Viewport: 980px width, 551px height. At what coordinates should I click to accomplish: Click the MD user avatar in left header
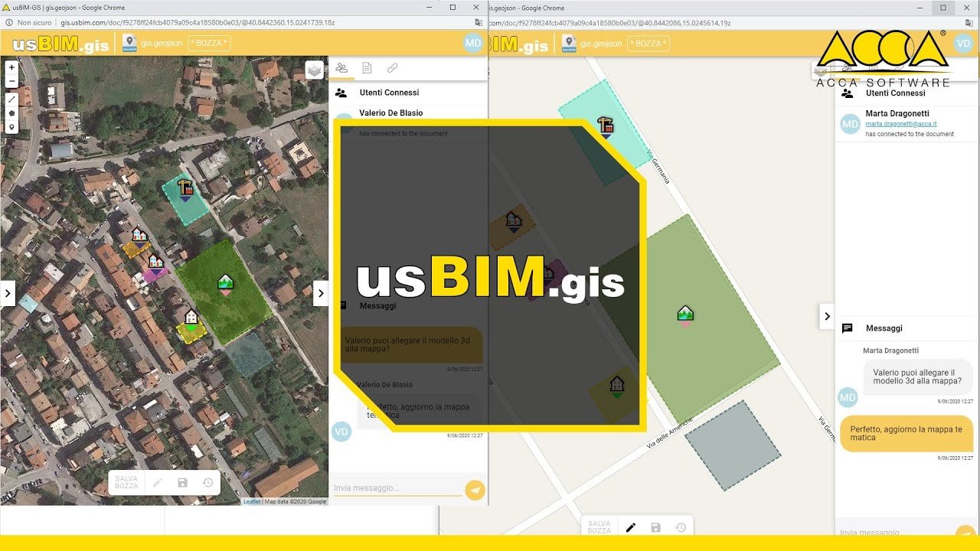coord(473,43)
